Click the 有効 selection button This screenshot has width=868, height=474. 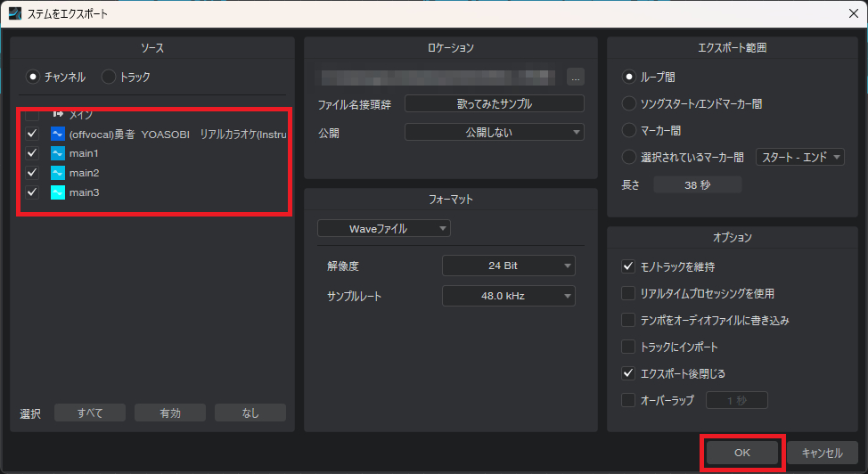tap(170, 413)
